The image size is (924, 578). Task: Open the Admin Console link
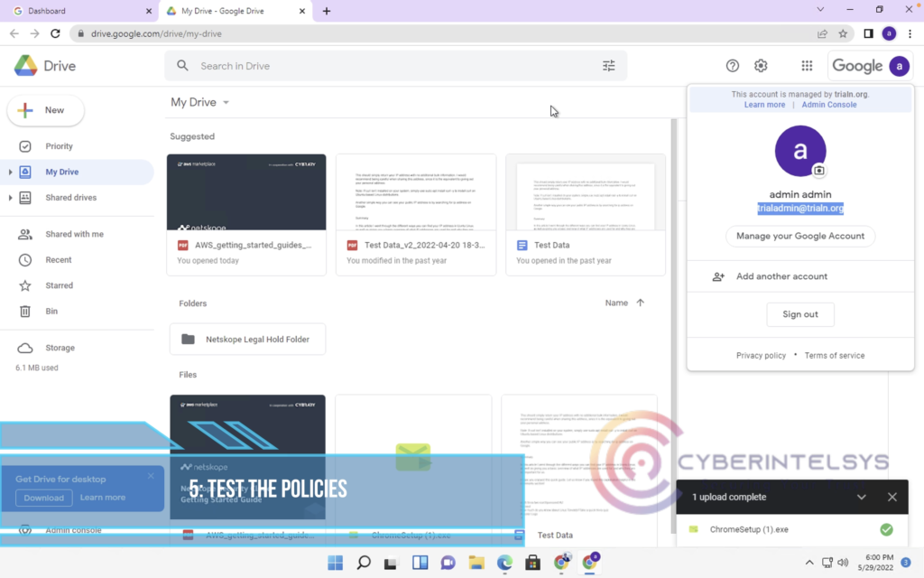pyautogui.click(x=829, y=105)
